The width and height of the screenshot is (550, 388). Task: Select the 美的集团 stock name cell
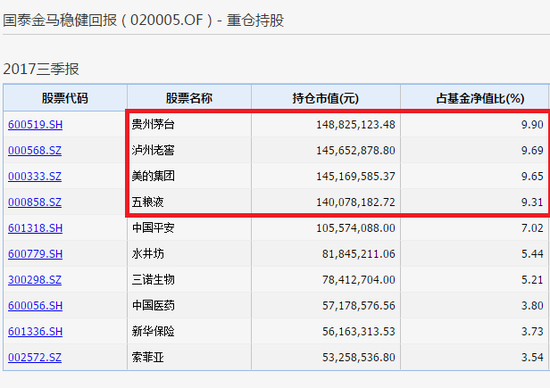click(189, 176)
